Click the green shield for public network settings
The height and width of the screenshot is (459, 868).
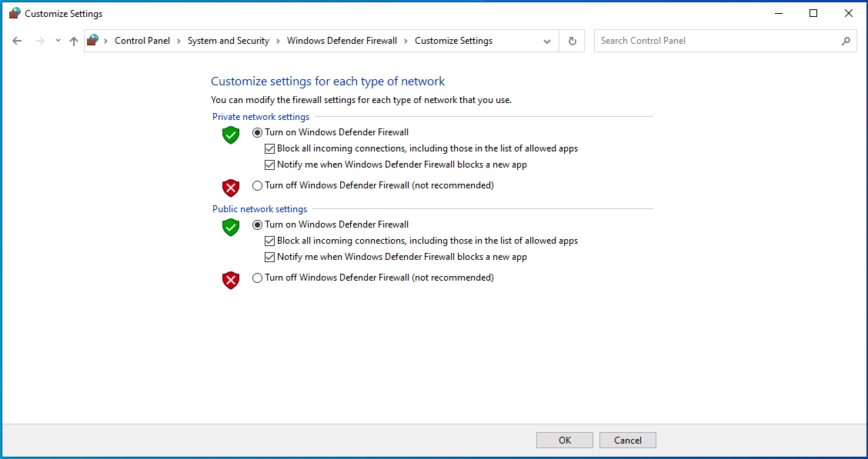(230, 227)
